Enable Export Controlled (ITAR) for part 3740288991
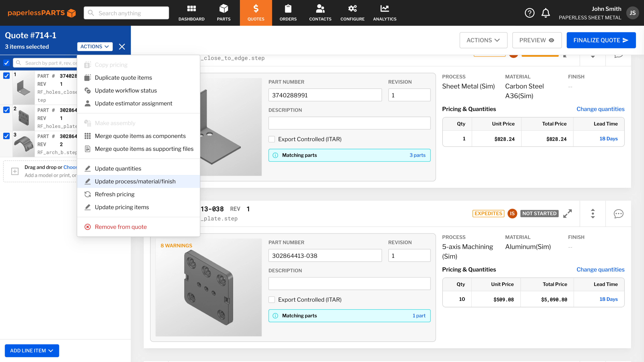This screenshot has width=644, height=362. pos(272,139)
